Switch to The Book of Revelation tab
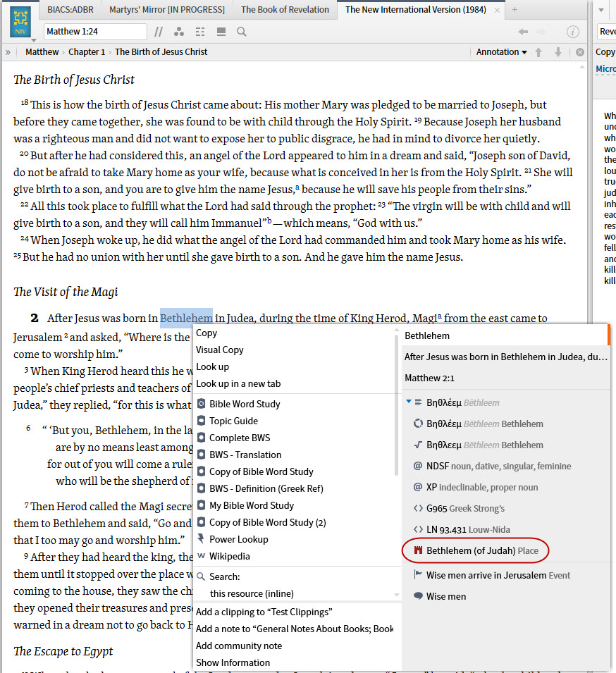This screenshot has height=673, width=616. 285,9
